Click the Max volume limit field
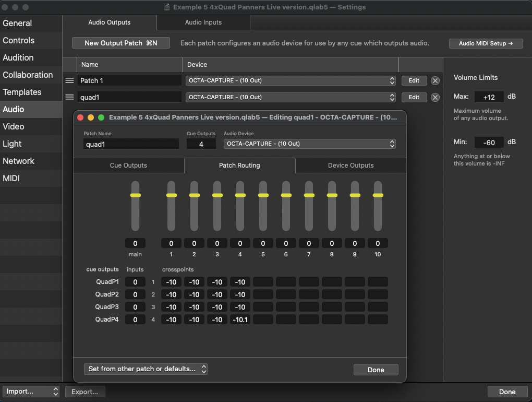Image resolution: width=532 pixels, height=402 pixels. click(x=489, y=97)
